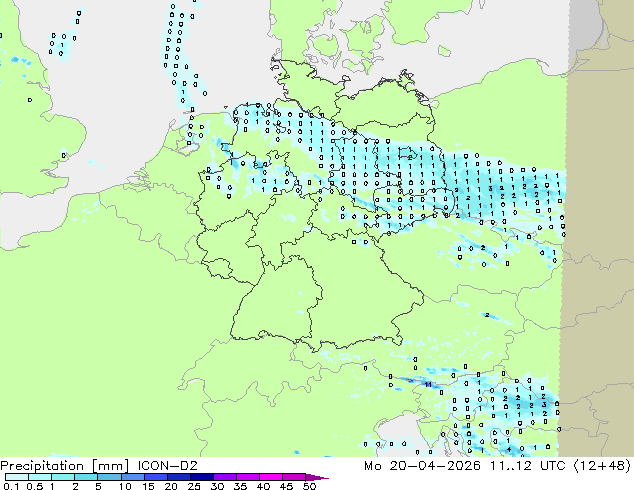Screen dimensions: 634x490
Task: Select the 10–15 mm legend swatch
Action: pyautogui.click(x=132, y=477)
